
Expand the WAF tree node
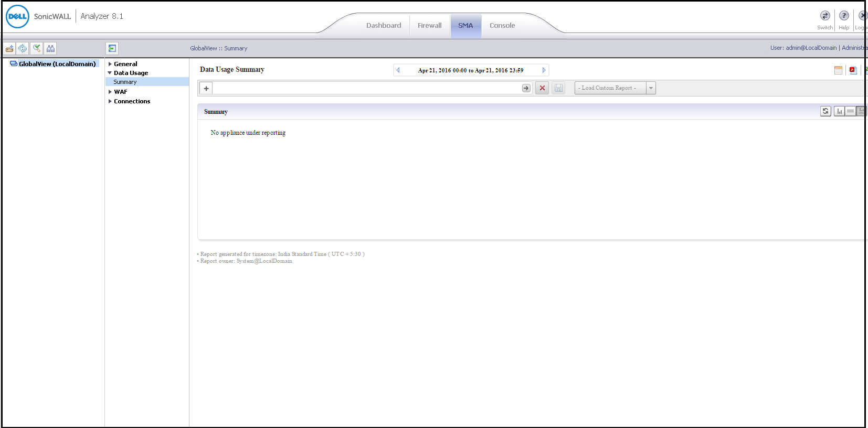click(110, 92)
